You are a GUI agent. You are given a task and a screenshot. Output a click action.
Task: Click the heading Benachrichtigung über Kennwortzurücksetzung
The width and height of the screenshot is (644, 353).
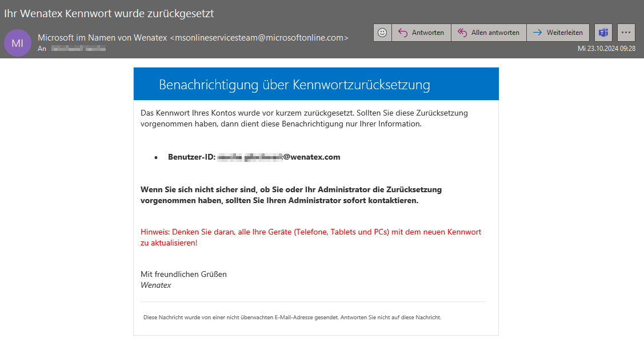point(294,84)
